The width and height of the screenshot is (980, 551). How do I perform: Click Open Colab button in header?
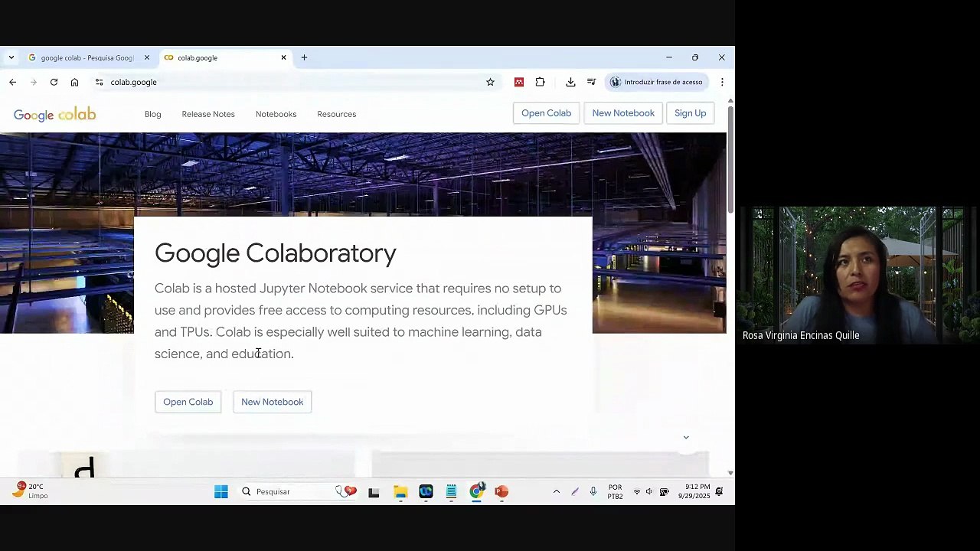pyautogui.click(x=546, y=113)
